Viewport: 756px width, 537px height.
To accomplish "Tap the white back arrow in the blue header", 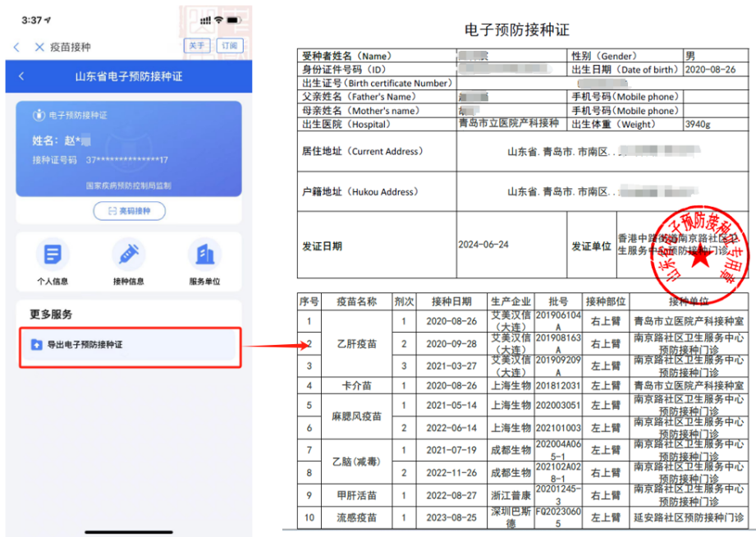I will pyautogui.click(x=21, y=76).
